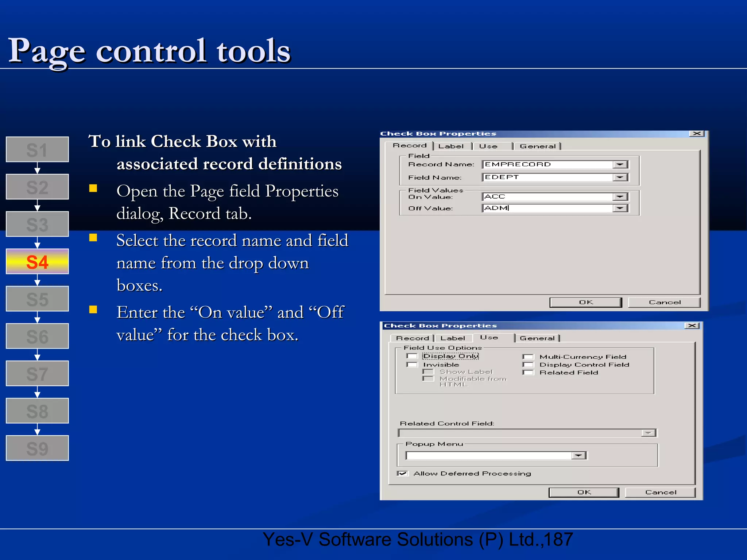This screenshot has width=747, height=560.
Task: Switch to Label tab in lower dialog
Action: coord(453,338)
